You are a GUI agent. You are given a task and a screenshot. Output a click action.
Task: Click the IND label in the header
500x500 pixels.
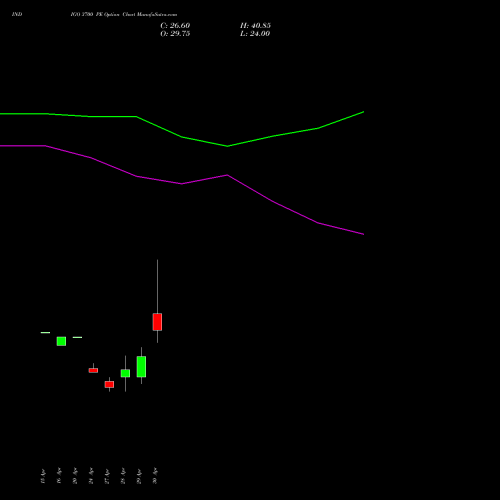point(17,14)
